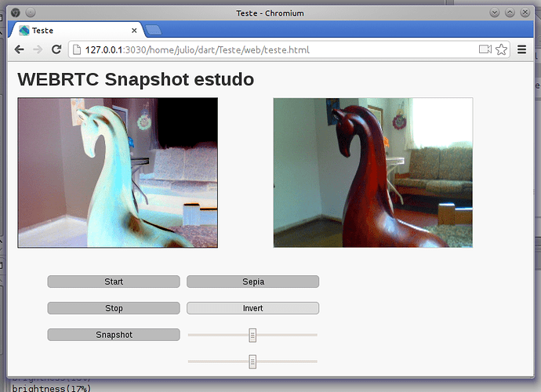Screen dimensions: 541x392
Task: Click the Start button
Action: (114, 281)
